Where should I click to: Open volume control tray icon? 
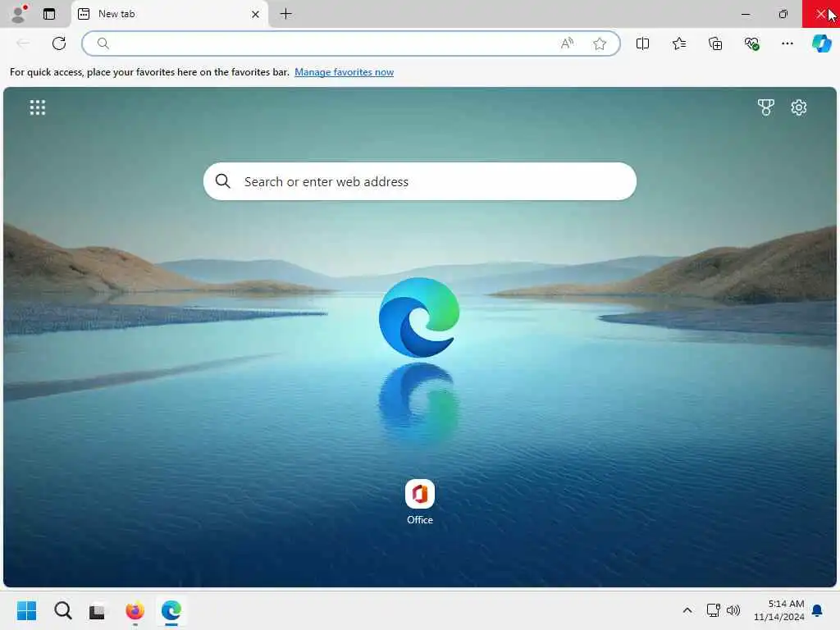coord(733,610)
